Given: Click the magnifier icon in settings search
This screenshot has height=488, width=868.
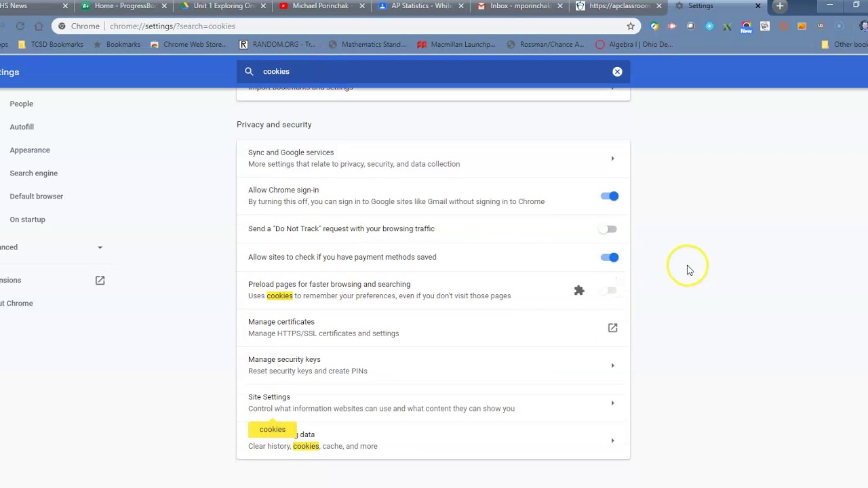Looking at the screenshot, I should click(x=249, y=72).
